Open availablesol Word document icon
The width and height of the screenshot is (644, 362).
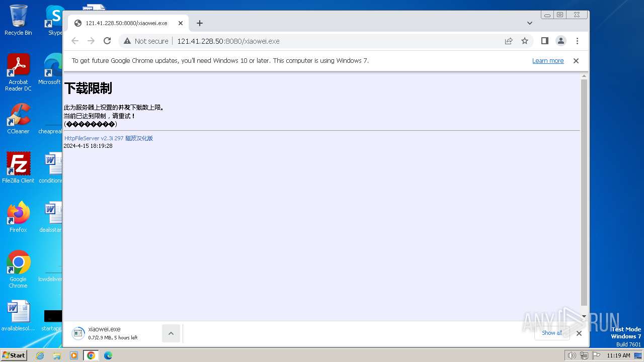coord(18,316)
